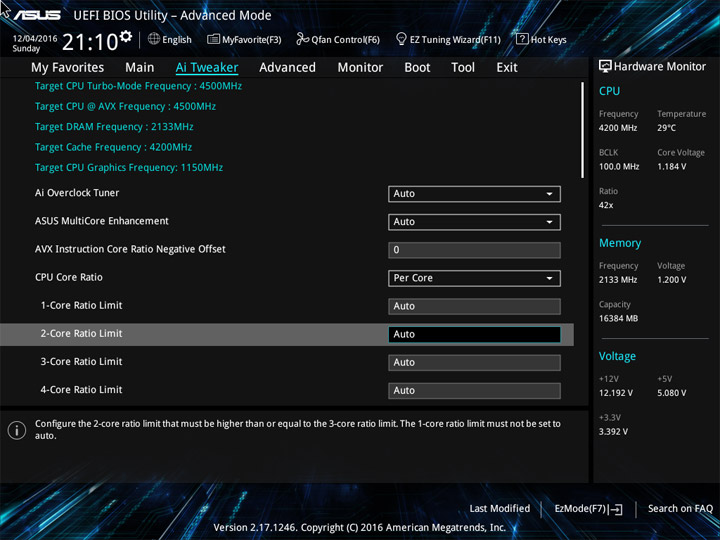Switch to EzMode(F7)

[588, 509]
